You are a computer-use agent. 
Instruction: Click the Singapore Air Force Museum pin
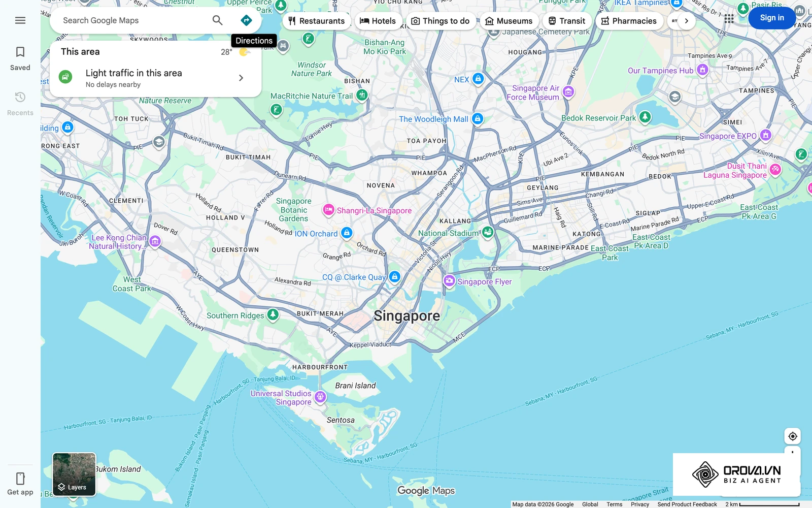568,92
